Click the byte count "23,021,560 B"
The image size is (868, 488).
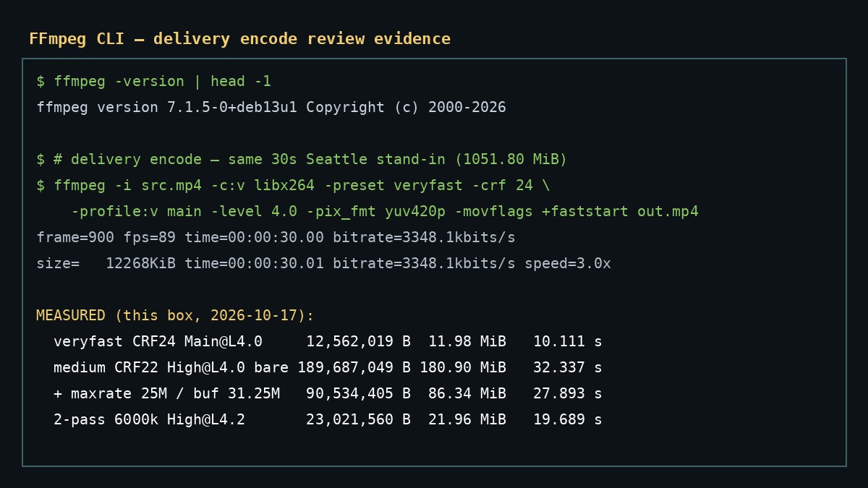[x=359, y=420]
